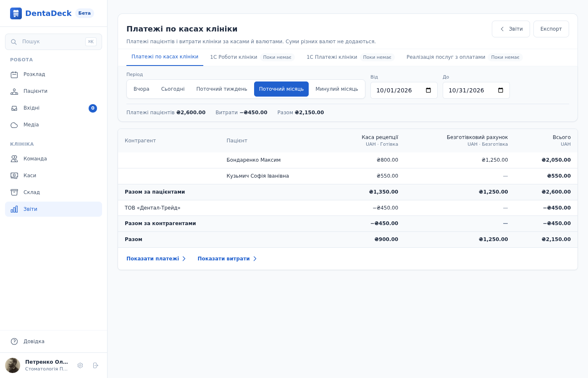Open settings gear icon near profile
Image resolution: width=588 pixels, height=378 pixels.
(80, 365)
